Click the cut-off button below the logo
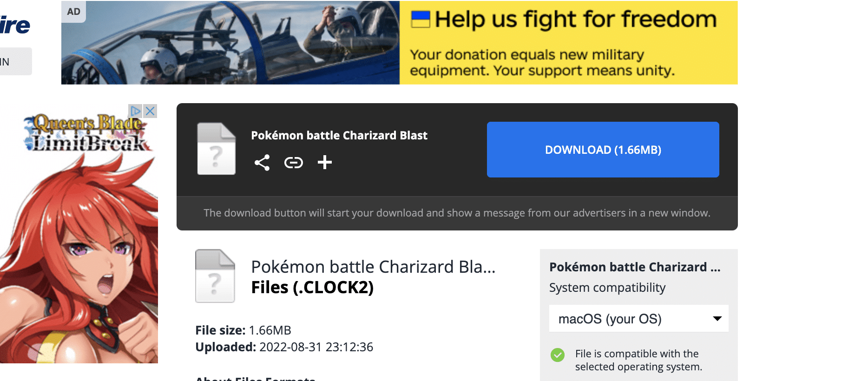The image size is (868, 381). point(16,61)
